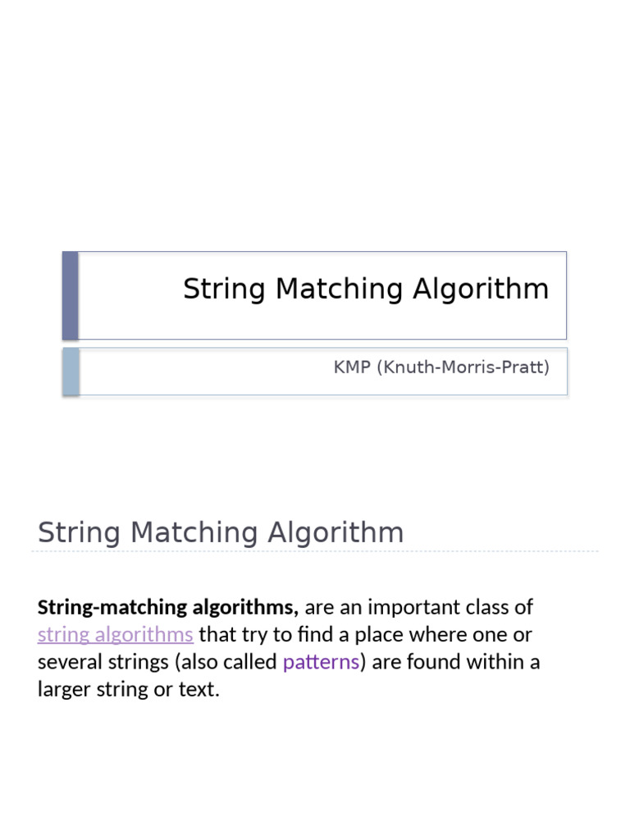Viewport: 630px width, 840px height.
Task: Click the light blue subtitle accent bar
Action: (71, 371)
